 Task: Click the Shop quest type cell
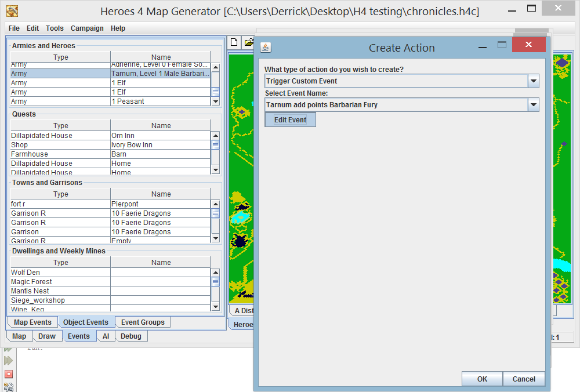click(61, 145)
